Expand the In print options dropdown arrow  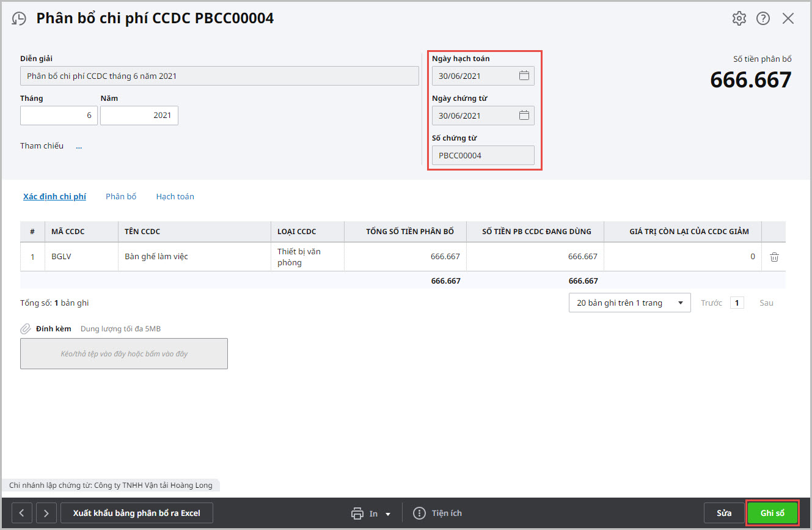tap(388, 514)
